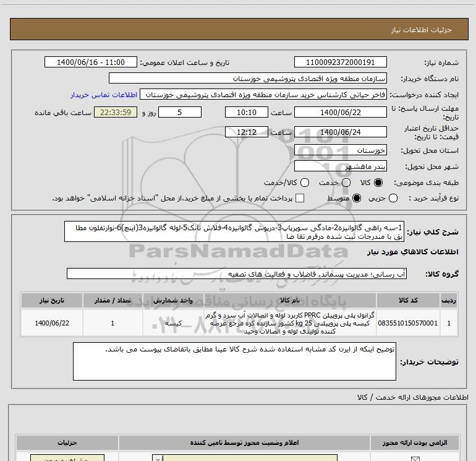
Task: Toggle the mandatory license checkbox in permits table
Action: [415, 459]
